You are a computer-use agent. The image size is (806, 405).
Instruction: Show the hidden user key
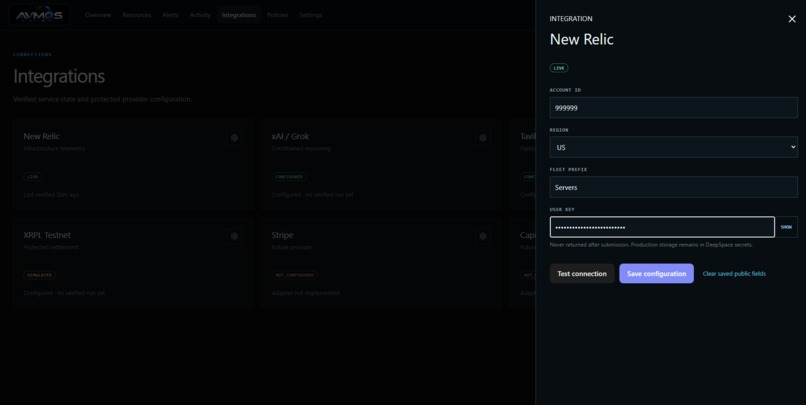pos(786,227)
